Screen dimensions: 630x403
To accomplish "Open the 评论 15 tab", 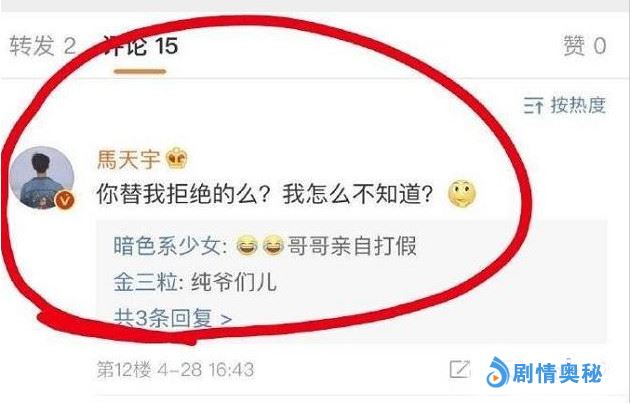I will [140, 46].
